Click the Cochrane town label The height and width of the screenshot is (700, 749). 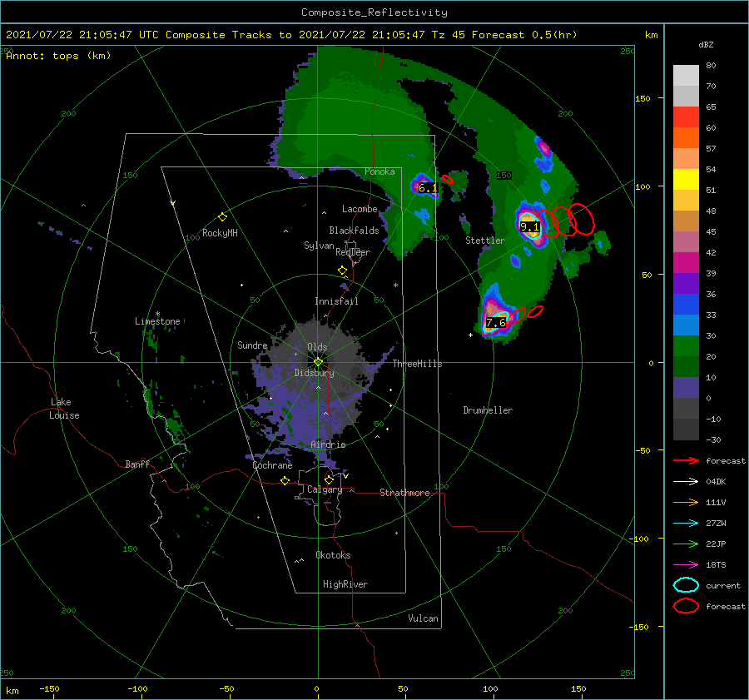point(272,465)
